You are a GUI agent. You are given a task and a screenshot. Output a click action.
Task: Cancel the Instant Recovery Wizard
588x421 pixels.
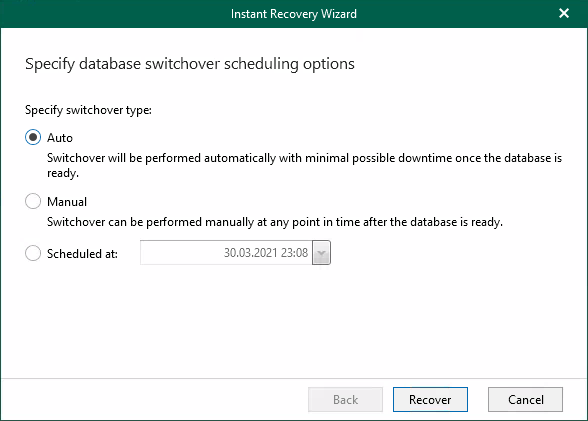pyautogui.click(x=525, y=400)
